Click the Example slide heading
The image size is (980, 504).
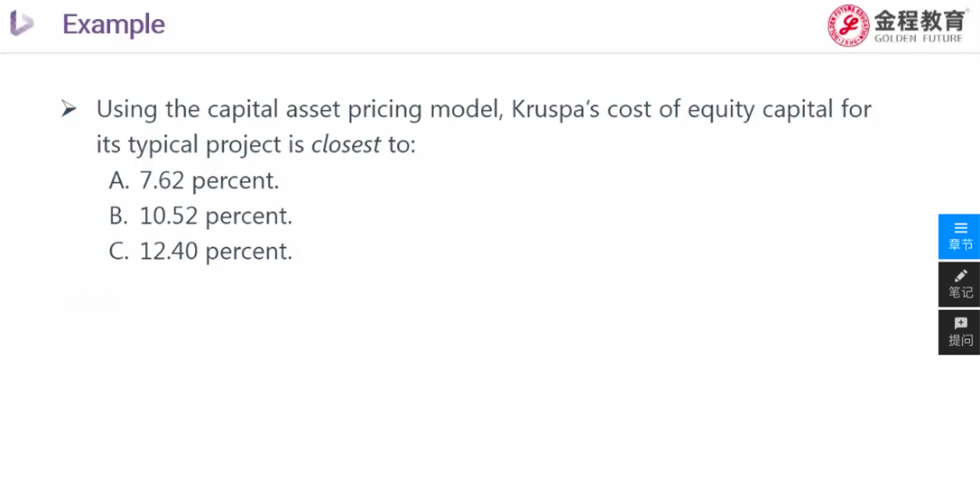point(114,24)
